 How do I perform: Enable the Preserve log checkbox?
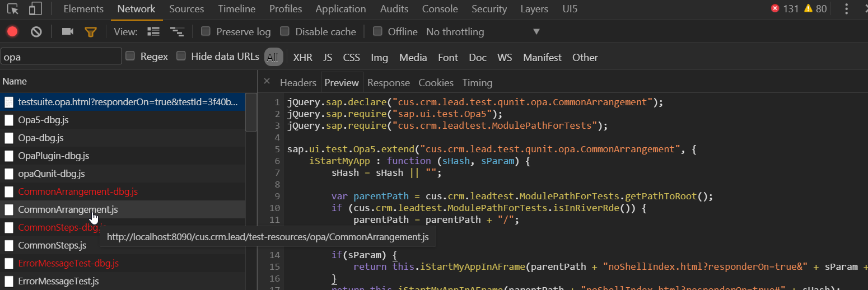(206, 31)
